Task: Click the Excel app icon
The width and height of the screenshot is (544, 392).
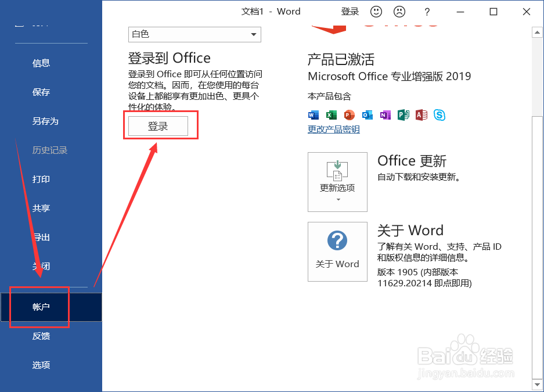Action: pos(332,115)
